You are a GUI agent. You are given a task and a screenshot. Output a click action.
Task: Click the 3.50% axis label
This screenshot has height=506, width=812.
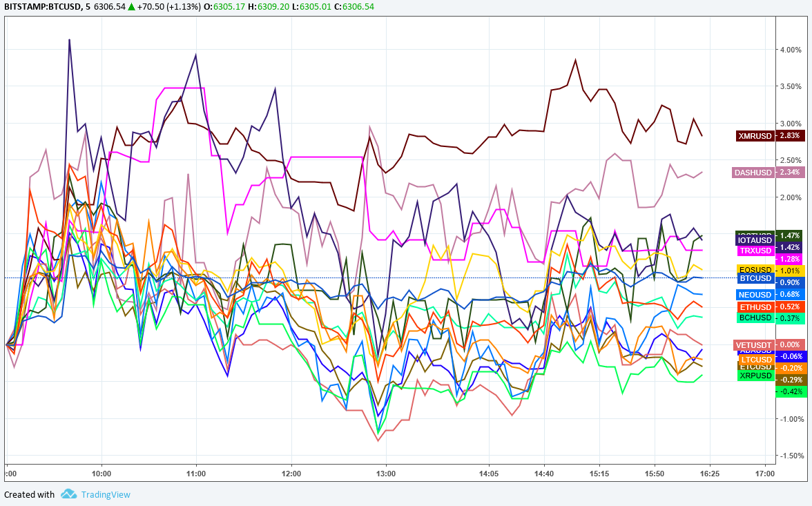[x=791, y=86]
